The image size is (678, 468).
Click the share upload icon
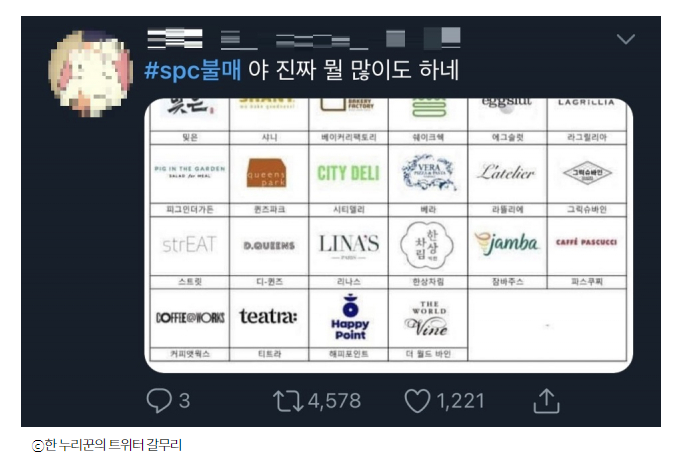point(547,401)
